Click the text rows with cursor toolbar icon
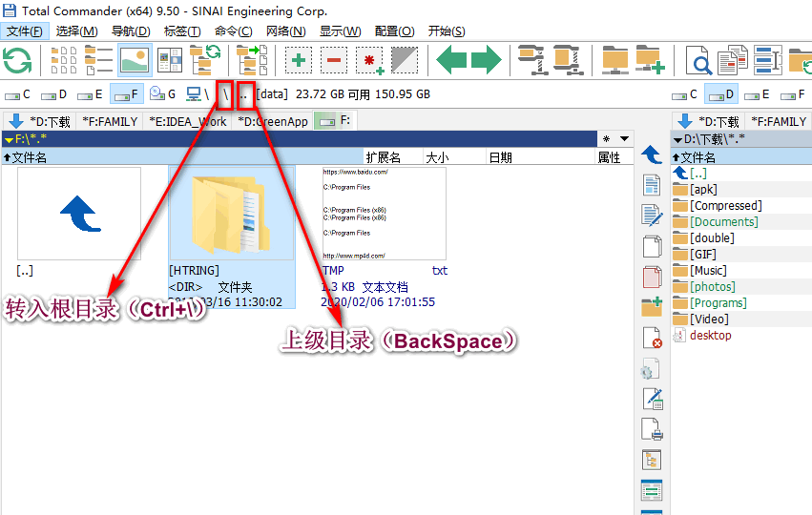This screenshot has width=812, height=515. tap(768, 60)
